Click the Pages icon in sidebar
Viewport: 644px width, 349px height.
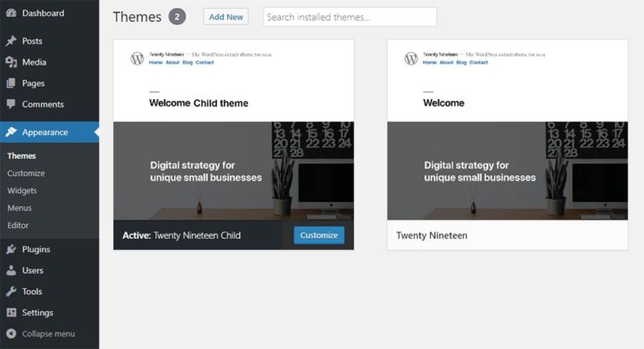pos(11,83)
